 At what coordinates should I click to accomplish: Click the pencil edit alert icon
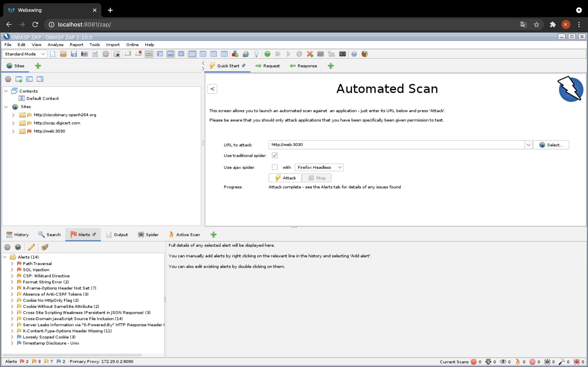31,247
